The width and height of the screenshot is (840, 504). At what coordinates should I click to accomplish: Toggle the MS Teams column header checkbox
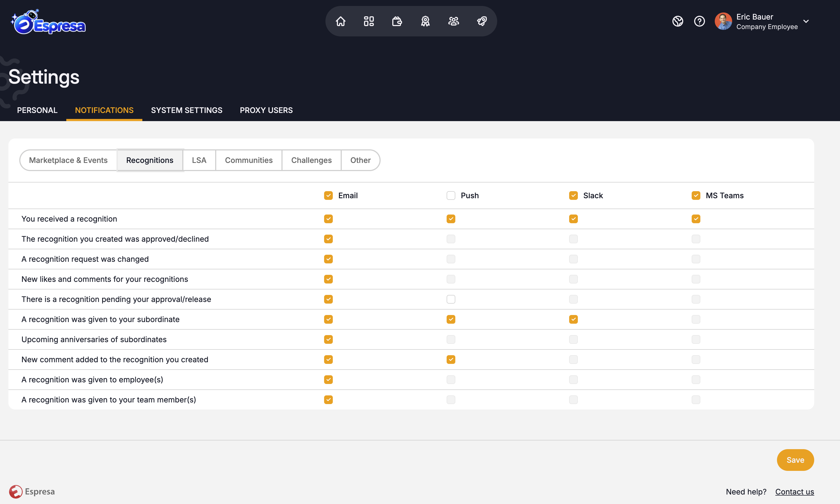[x=696, y=195]
